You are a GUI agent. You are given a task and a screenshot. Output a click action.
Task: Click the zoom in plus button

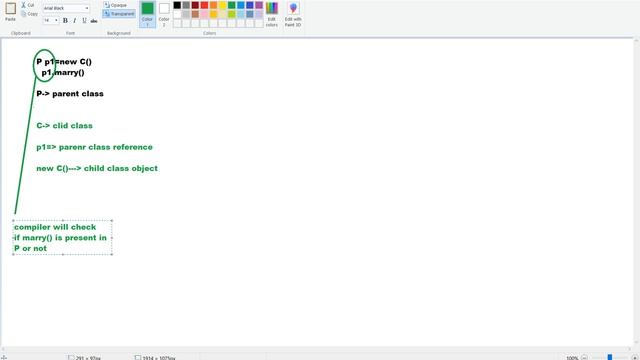(x=634, y=358)
